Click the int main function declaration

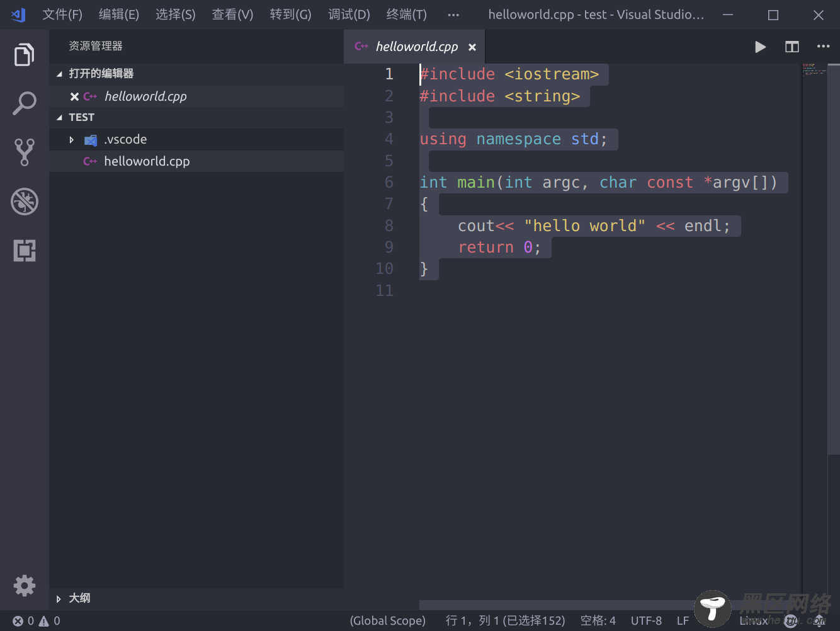[599, 183]
